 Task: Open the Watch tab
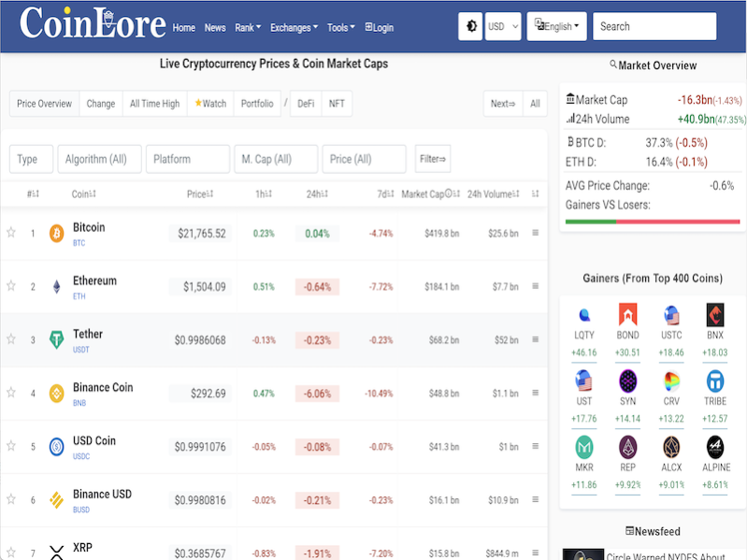(x=210, y=104)
